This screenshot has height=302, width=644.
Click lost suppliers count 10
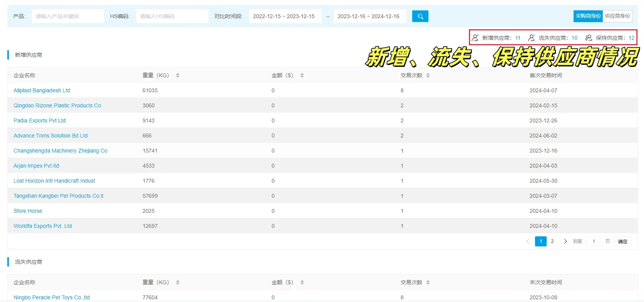(574, 38)
